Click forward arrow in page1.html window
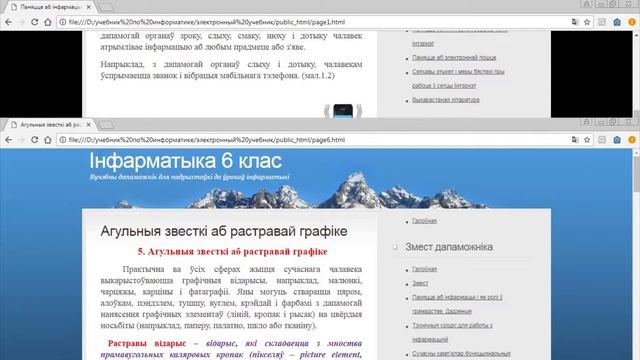Viewport: 640px width, 360px height. pyautogui.click(x=22, y=22)
